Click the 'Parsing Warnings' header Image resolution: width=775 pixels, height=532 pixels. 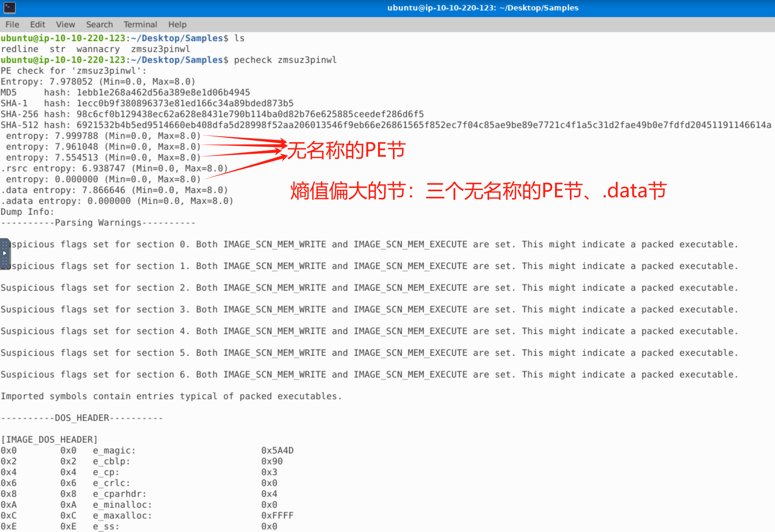(x=98, y=223)
